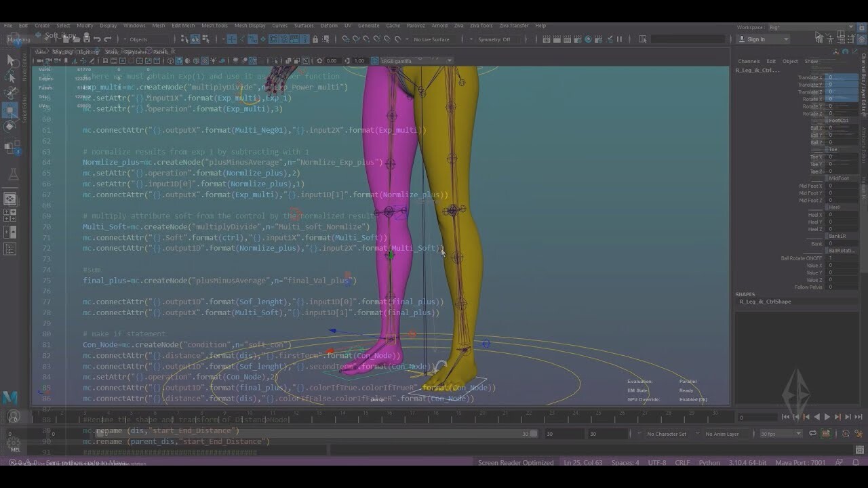
Task: Toggle Snap to Grids
Action: coord(347,39)
